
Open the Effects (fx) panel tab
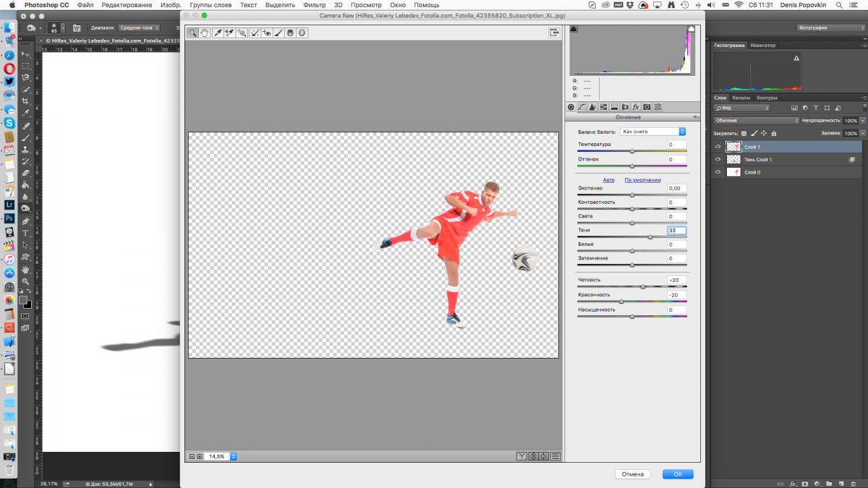tap(636, 107)
